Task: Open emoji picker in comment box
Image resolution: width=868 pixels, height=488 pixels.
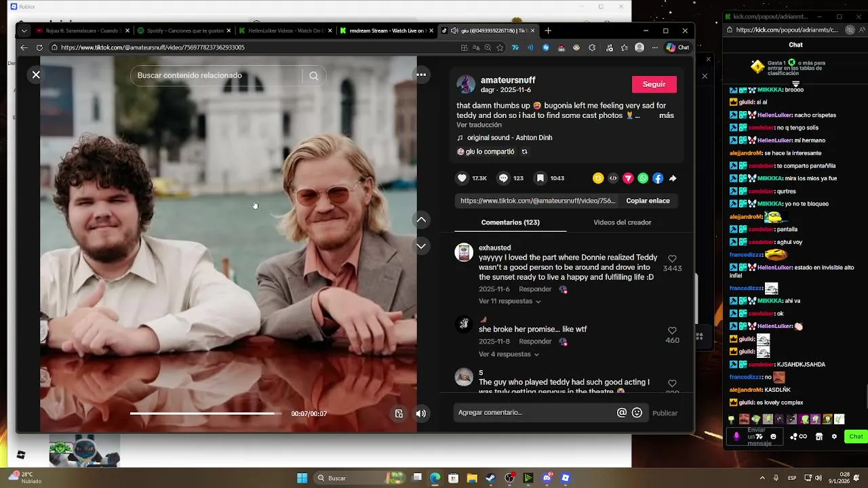Action: coord(637,413)
